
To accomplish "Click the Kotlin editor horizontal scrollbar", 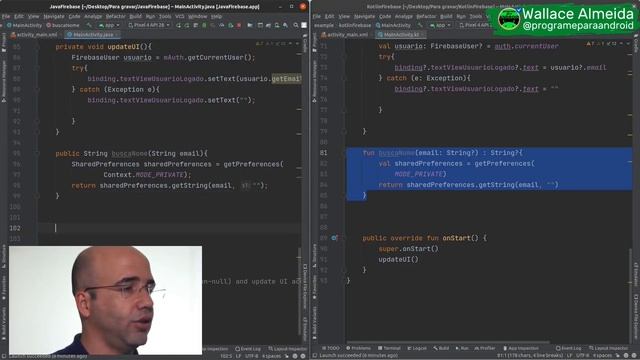I will coord(448,342).
